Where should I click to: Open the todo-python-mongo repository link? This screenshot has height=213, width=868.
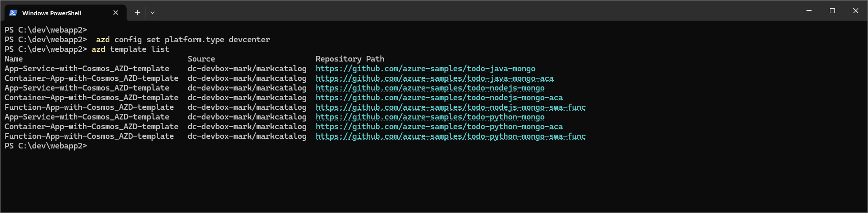(x=430, y=117)
